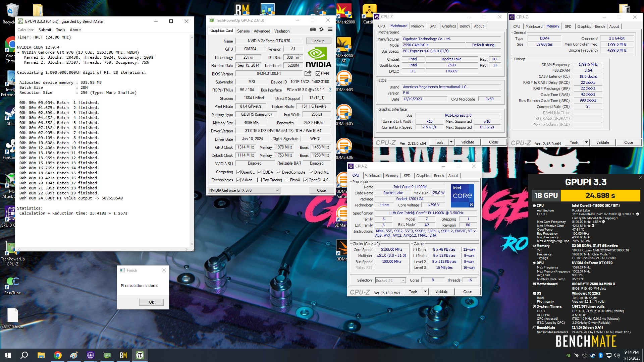Click Close in CPU-Z Memory window
Viewport: 644px width, 362px height.
(x=629, y=142)
